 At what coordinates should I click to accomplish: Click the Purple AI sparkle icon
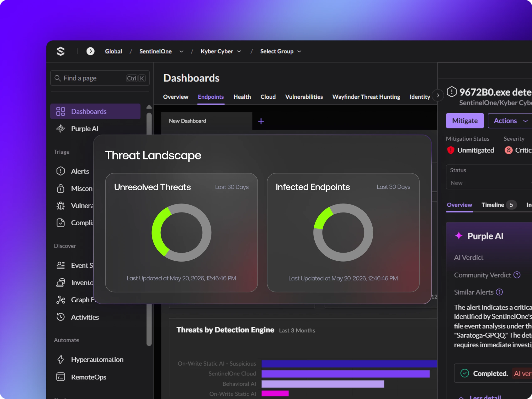tap(459, 236)
